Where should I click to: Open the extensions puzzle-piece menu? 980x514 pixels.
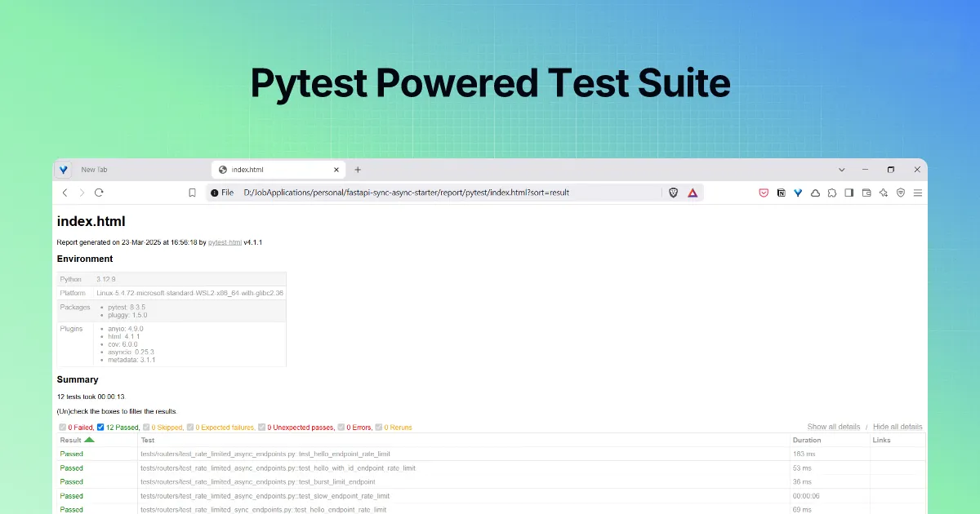click(x=832, y=193)
